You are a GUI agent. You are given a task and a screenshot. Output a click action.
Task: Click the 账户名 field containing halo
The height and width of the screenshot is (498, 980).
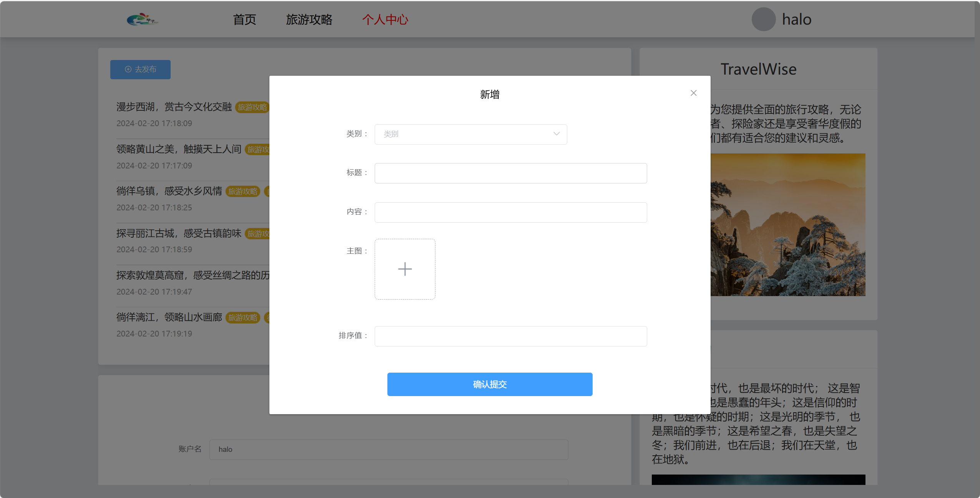(x=388, y=450)
